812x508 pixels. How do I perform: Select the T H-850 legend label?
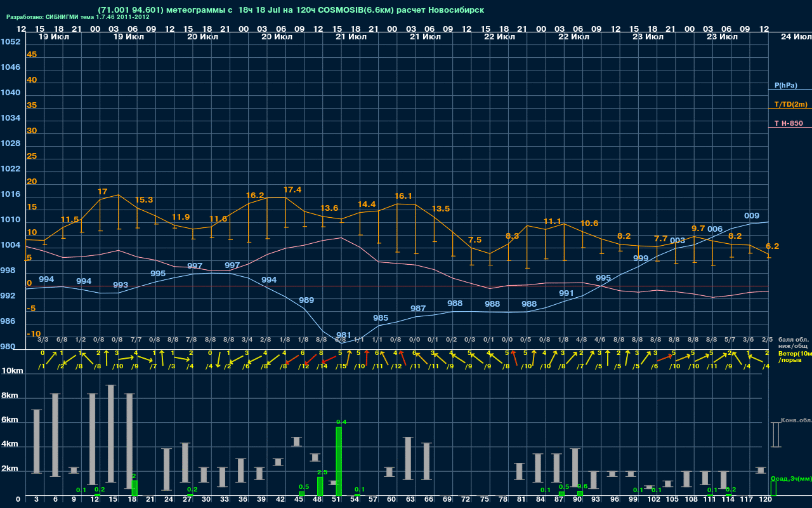[789, 123]
